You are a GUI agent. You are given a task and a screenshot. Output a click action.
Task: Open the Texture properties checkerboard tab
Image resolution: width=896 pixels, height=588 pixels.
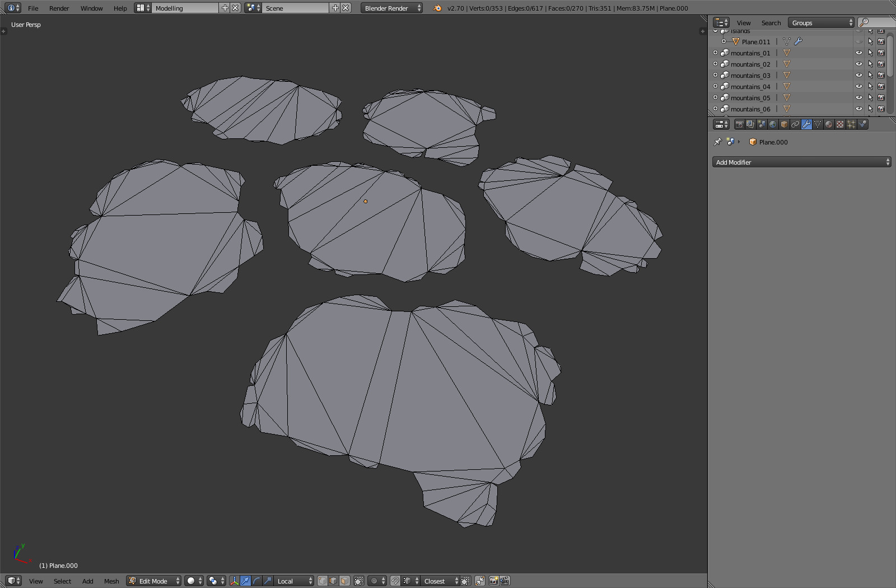coord(840,124)
